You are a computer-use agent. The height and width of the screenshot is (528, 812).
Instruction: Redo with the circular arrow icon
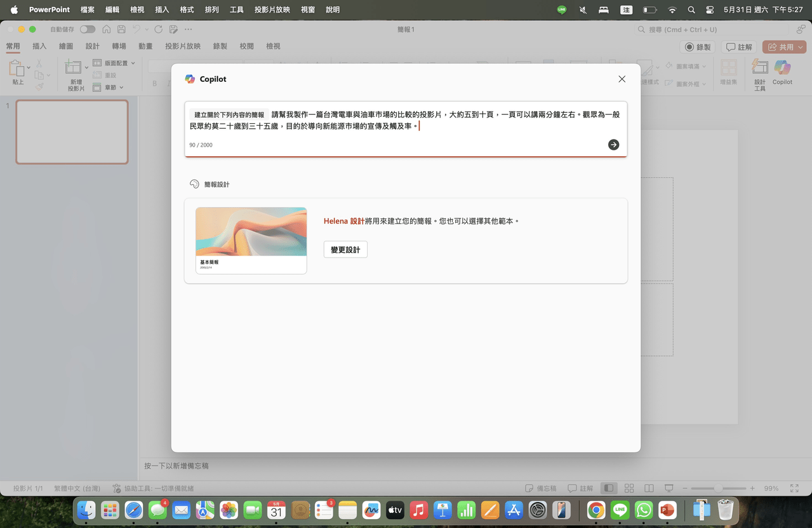(x=158, y=29)
